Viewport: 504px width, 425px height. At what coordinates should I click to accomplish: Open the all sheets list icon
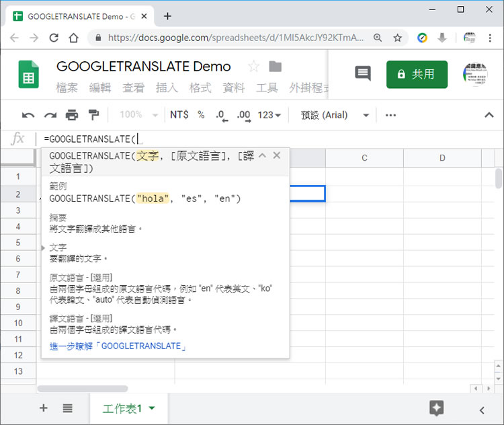67,408
